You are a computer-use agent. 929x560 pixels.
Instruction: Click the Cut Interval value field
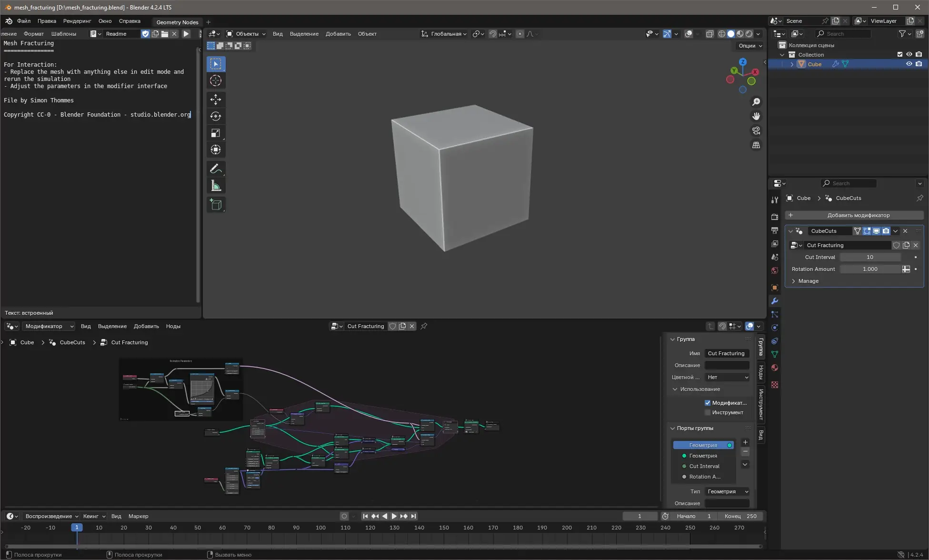(x=869, y=257)
